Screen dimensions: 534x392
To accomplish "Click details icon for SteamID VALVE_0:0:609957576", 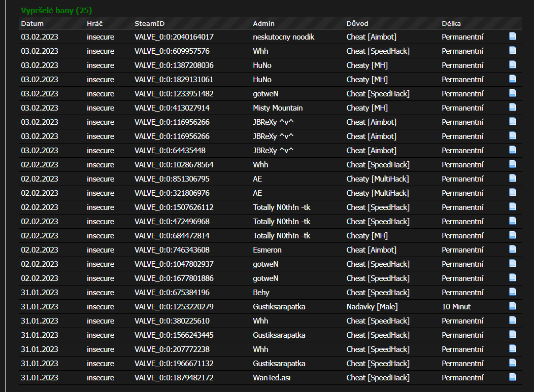I will (513, 51).
